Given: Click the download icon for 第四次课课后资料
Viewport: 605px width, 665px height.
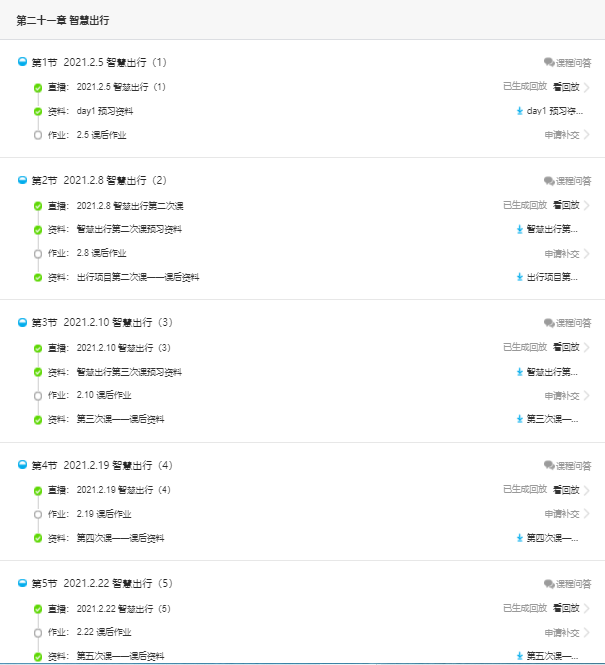Looking at the screenshot, I should [x=520, y=538].
